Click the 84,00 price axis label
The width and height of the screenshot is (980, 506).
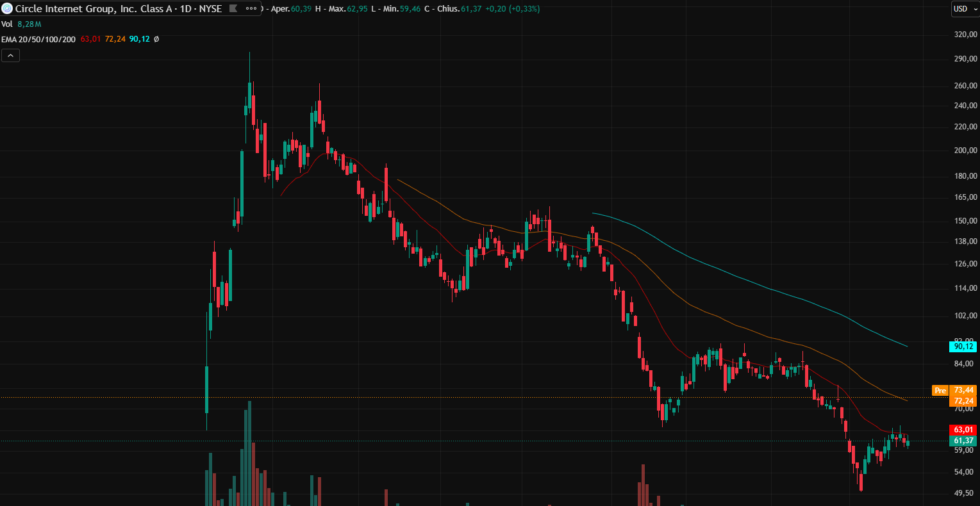point(965,364)
